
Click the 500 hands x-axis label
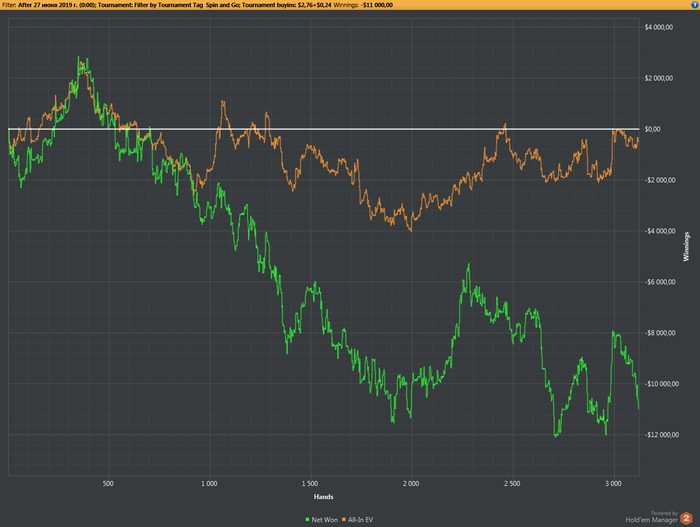108,484
